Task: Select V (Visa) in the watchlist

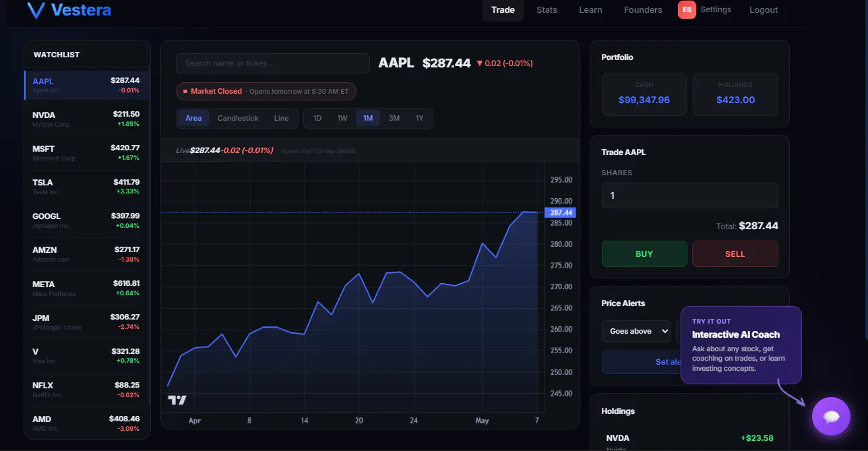Action: [x=86, y=356]
